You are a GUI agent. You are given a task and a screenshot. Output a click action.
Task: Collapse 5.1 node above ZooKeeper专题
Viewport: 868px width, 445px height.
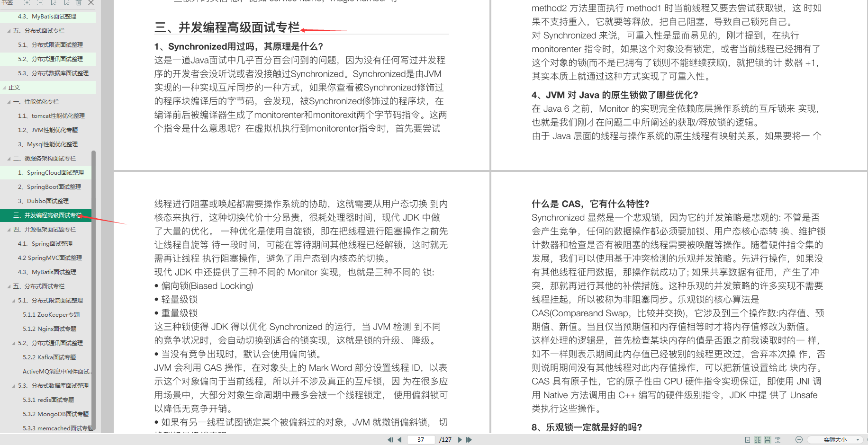(x=14, y=301)
